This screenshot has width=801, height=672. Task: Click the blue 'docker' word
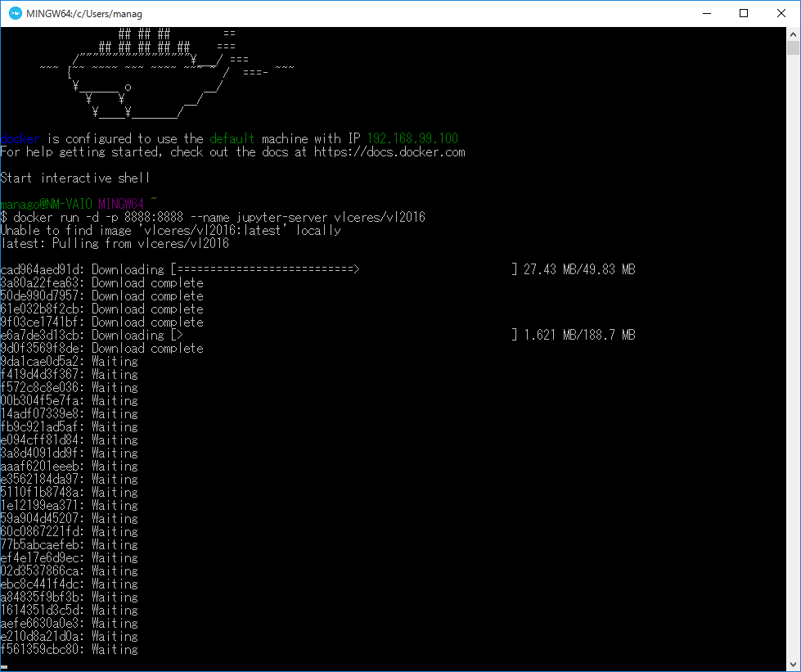(x=20, y=138)
